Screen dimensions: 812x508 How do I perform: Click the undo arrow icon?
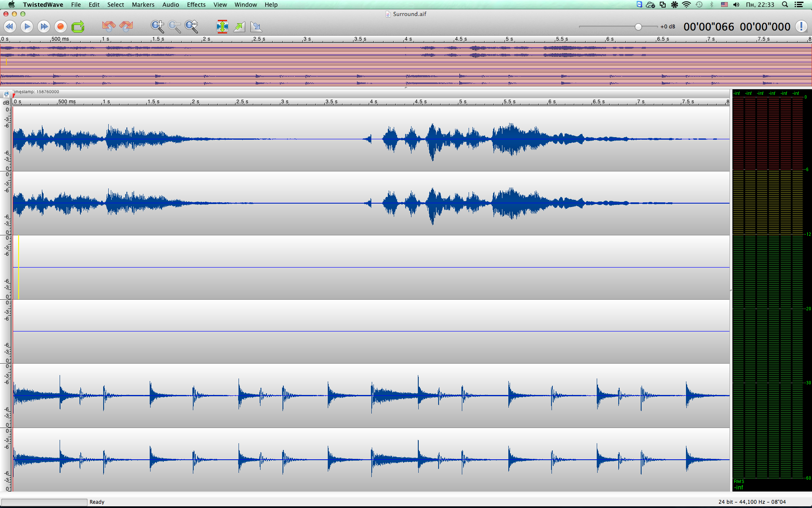pyautogui.click(x=109, y=27)
